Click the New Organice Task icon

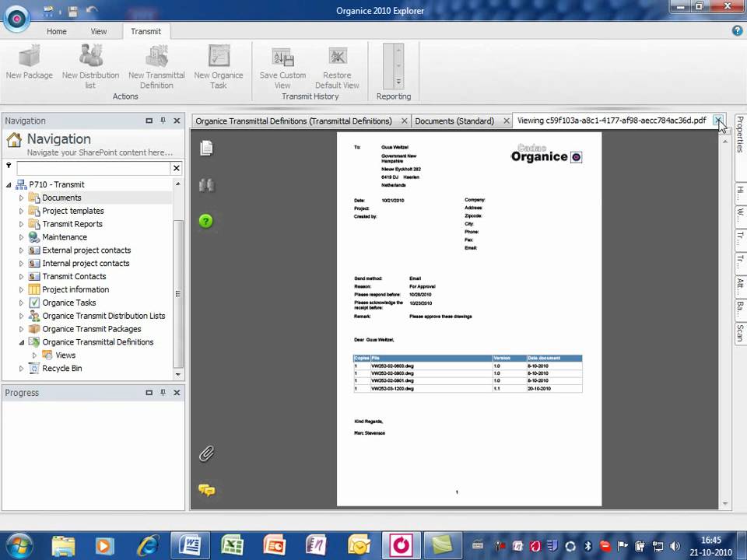pos(219,56)
